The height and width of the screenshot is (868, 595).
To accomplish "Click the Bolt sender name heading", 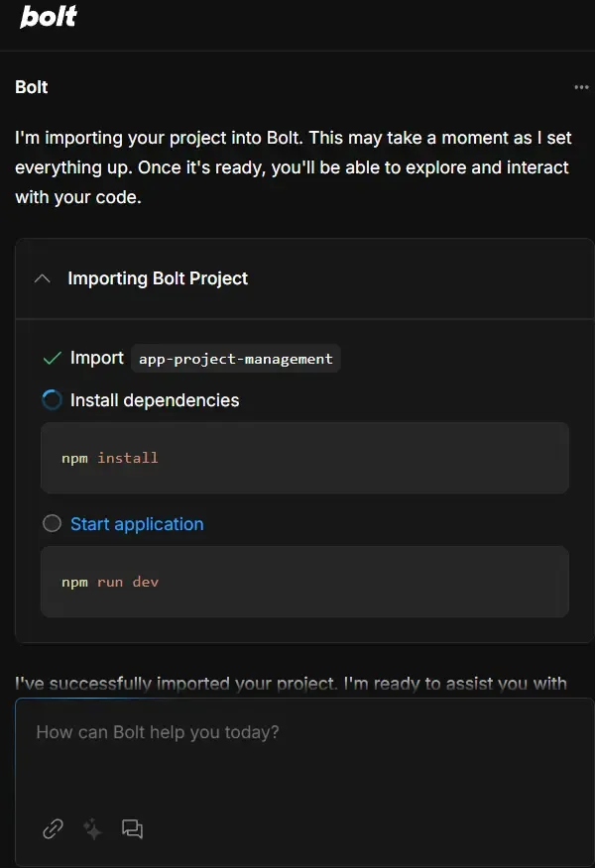I will (x=32, y=87).
